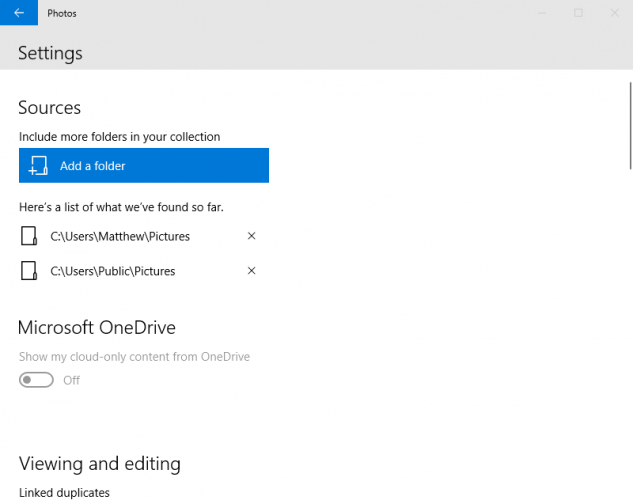Click the Viewing and editing section heading
Screen dimensions: 633x500
[x=99, y=463]
